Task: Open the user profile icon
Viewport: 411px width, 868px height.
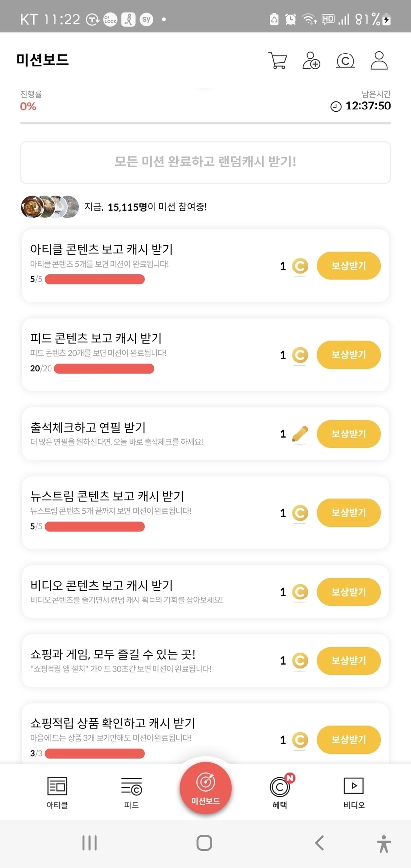Action: (379, 60)
